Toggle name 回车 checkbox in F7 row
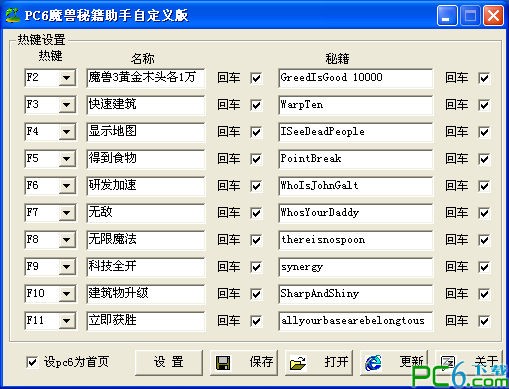This screenshot has height=389, width=509. point(256,213)
